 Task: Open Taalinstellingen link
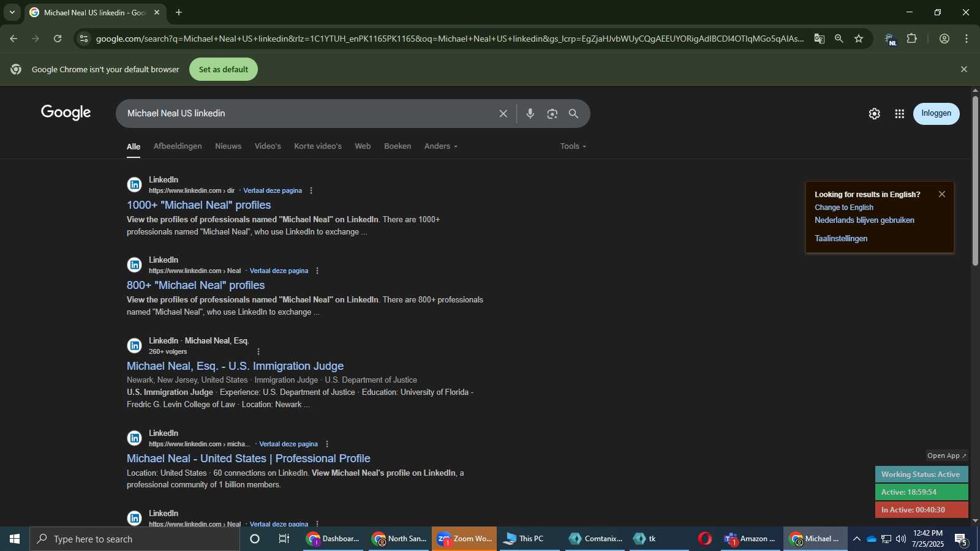pos(841,239)
